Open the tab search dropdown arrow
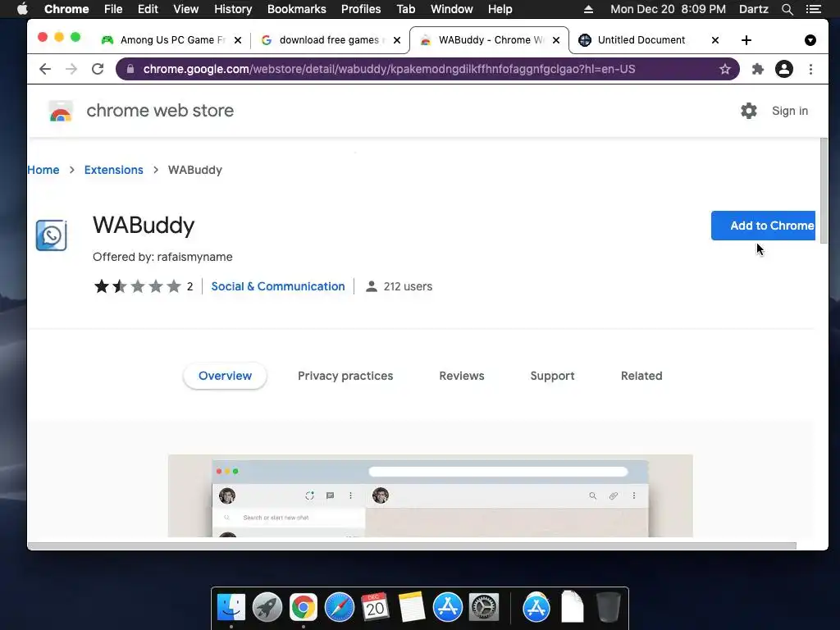The image size is (840, 630). 810,40
